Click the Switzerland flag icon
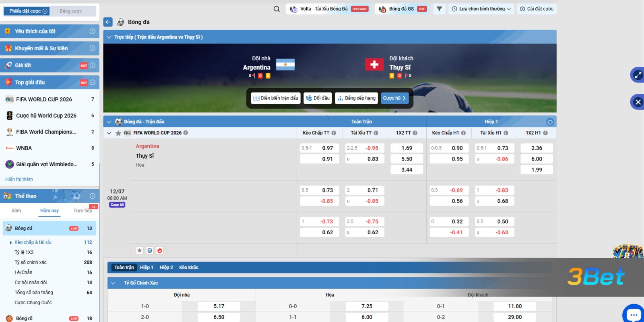This screenshot has height=322, width=644. 374,64
